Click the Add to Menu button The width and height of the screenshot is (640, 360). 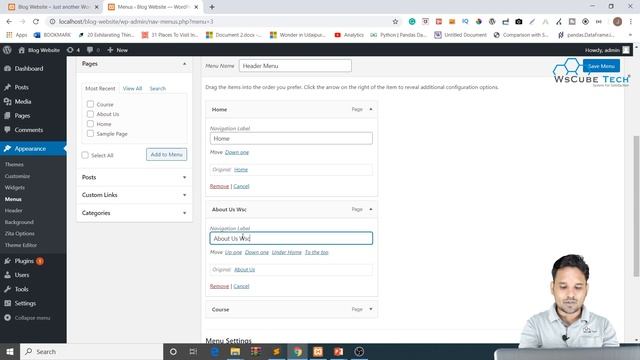click(x=167, y=154)
